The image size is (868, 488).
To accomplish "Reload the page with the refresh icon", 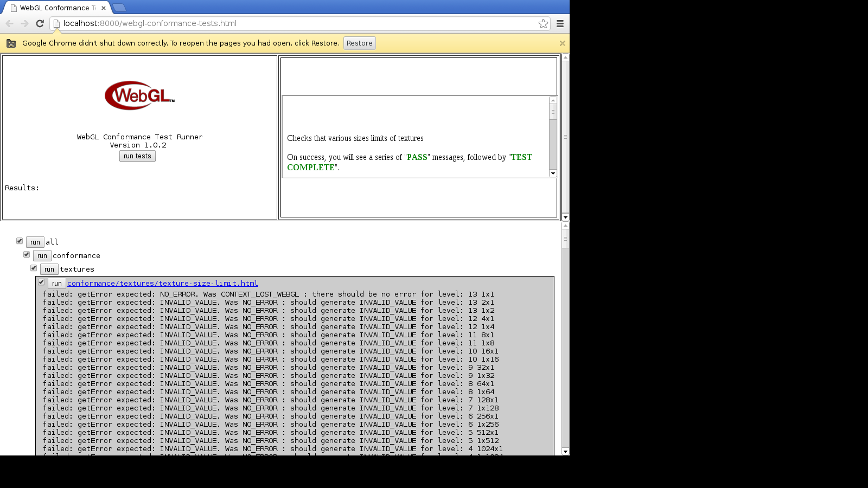I will [x=40, y=23].
